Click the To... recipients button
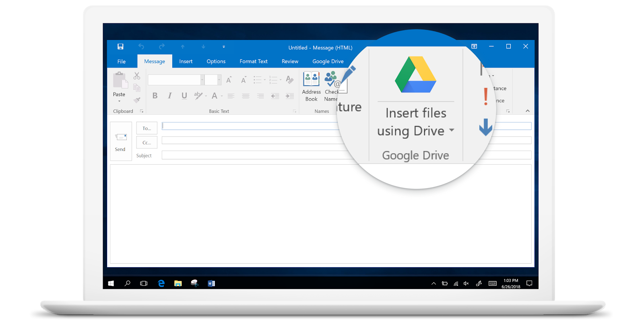644x322 pixels. (147, 128)
